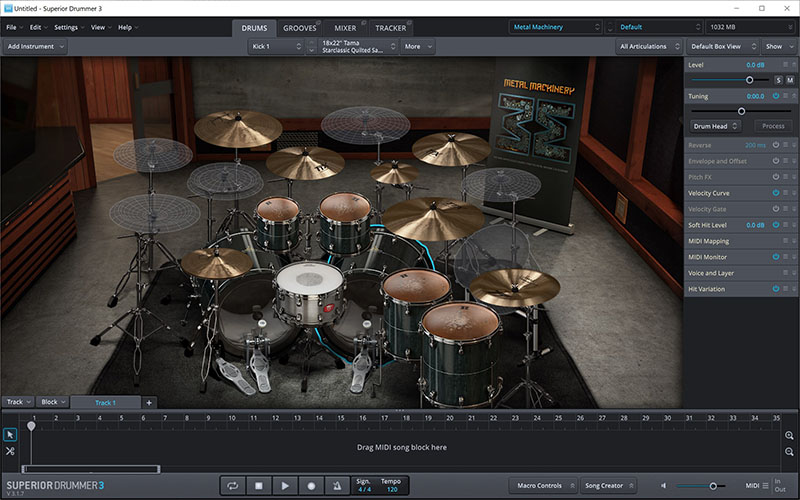Viewport: 800px width, 500px height.
Task: Open the Drum Head tuning dropdown
Action: tap(716, 126)
